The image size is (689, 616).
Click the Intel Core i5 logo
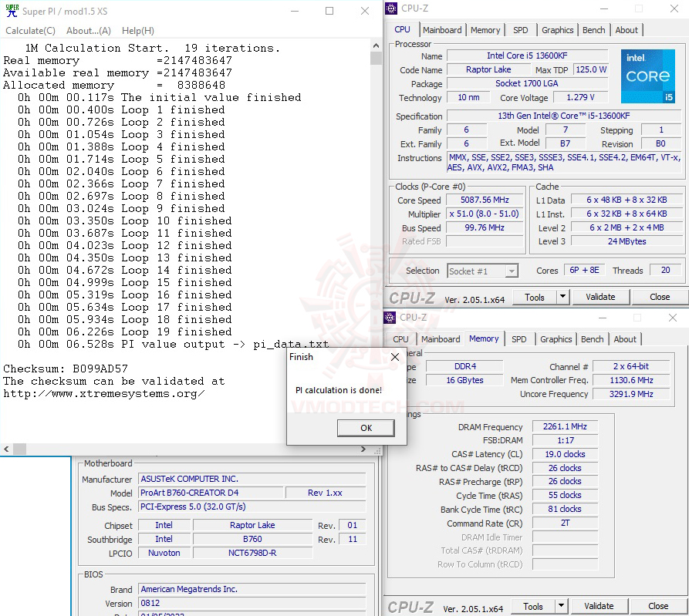[x=647, y=77]
